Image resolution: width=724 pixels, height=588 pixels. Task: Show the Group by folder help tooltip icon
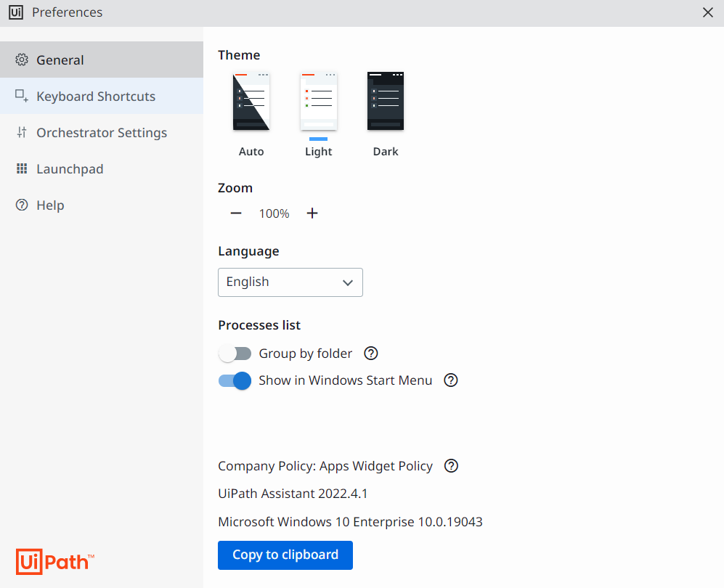pyautogui.click(x=371, y=354)
